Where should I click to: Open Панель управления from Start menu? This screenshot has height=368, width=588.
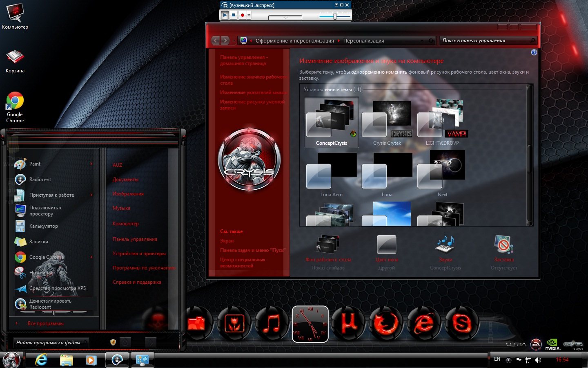[x=135, y=239]
